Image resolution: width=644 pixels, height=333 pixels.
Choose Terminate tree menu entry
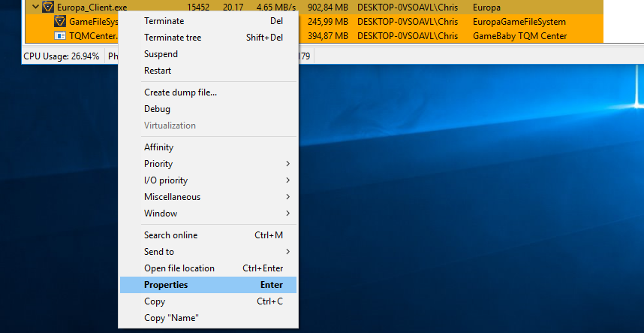208,38
